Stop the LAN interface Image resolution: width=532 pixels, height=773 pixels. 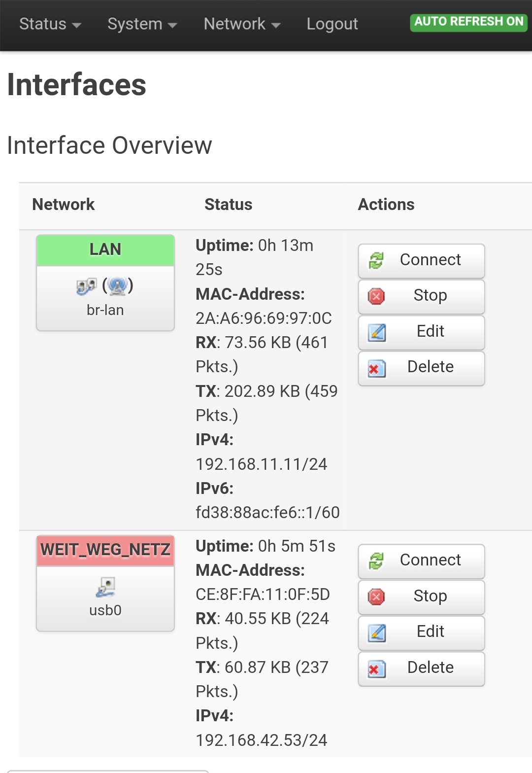pyautogui.click(x=422, y=296)
